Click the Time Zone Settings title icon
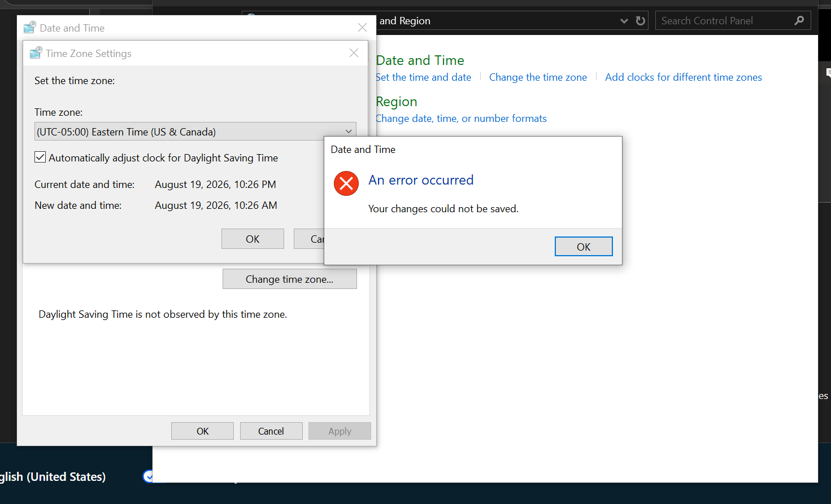Image resolution: width=831 pixels, height=504 pixels. click(x=36, y=53)
